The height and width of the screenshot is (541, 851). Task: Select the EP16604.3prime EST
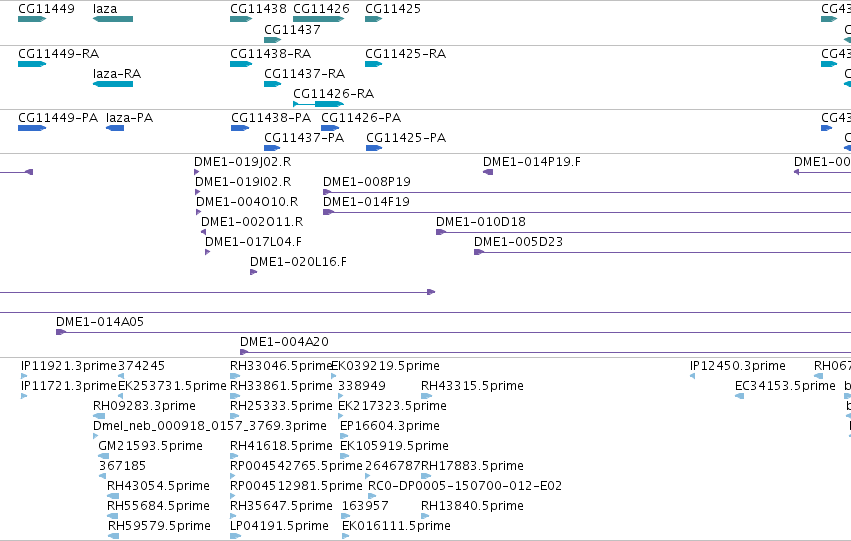coord(344,436)
